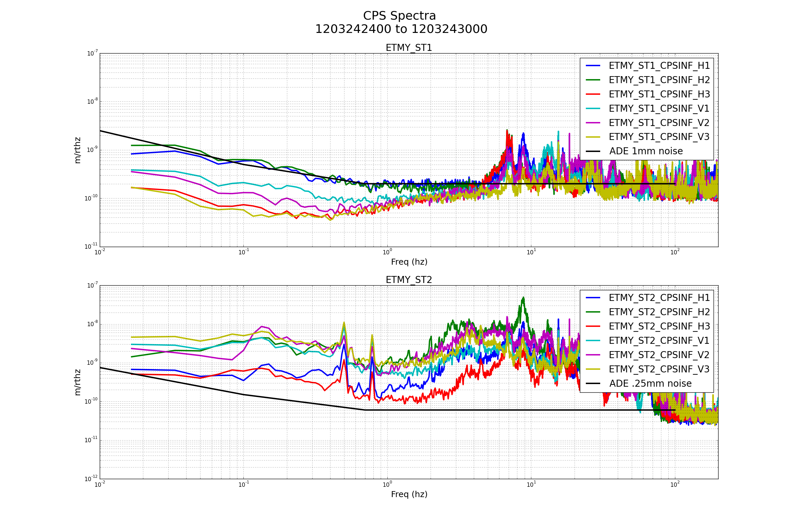
Task: Click the cyan ETMY_ST1_CPSINF_V1 legend line
Action: [593, 109]
